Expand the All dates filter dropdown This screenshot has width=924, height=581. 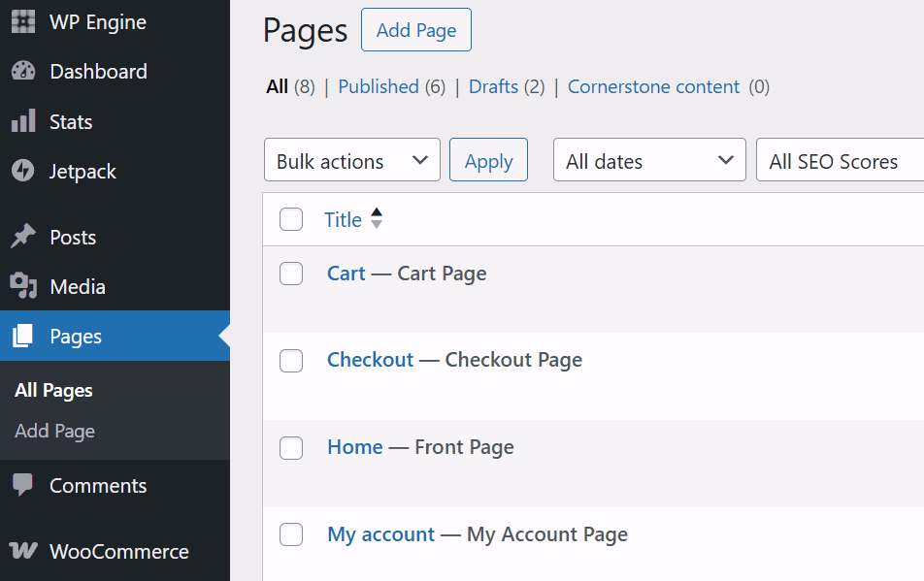coord(648,159)
